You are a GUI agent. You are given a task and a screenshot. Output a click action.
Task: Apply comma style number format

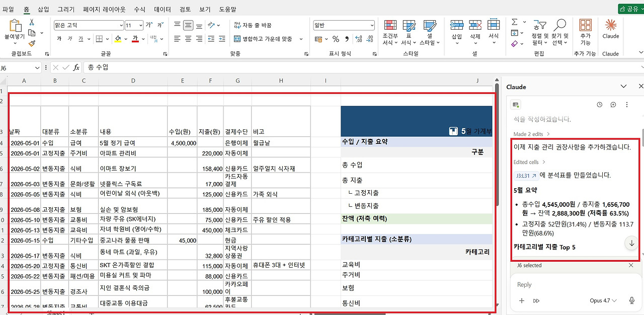click(347, 39)
